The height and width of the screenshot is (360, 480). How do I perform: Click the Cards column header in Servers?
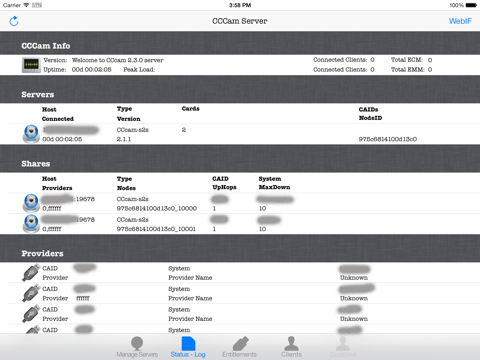[191, 108]
